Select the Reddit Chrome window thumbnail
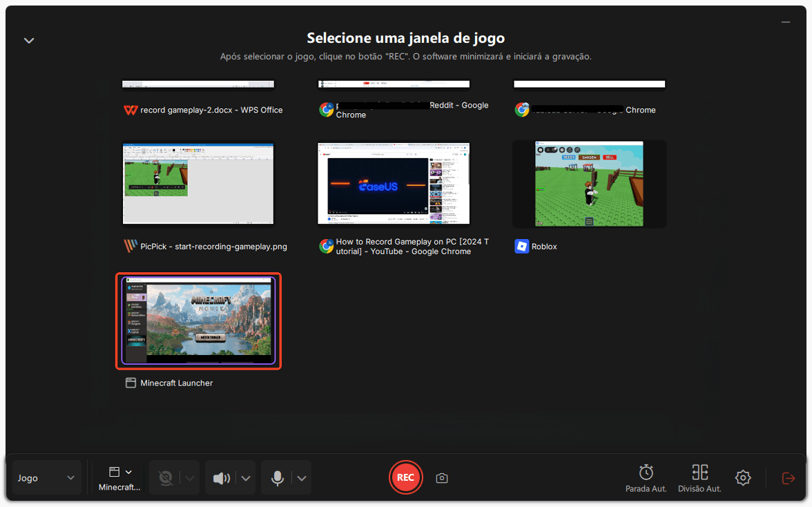This screenshot has height=507, width=812. 394,84
